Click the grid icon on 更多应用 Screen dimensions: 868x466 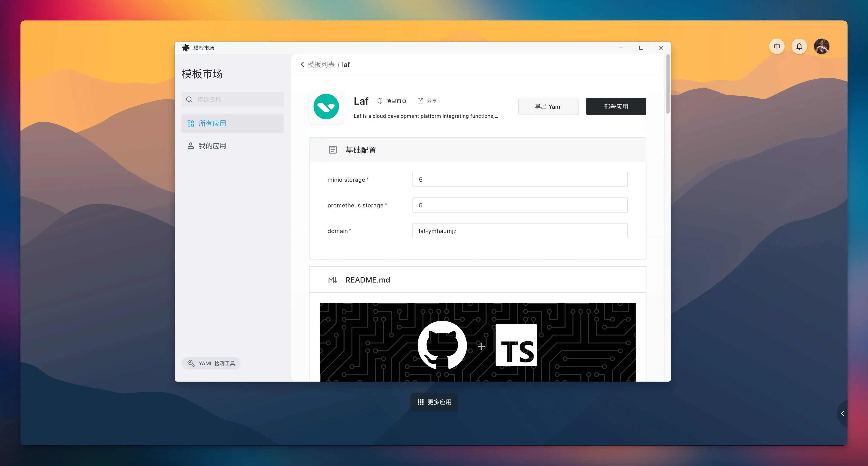click(420, 402)
